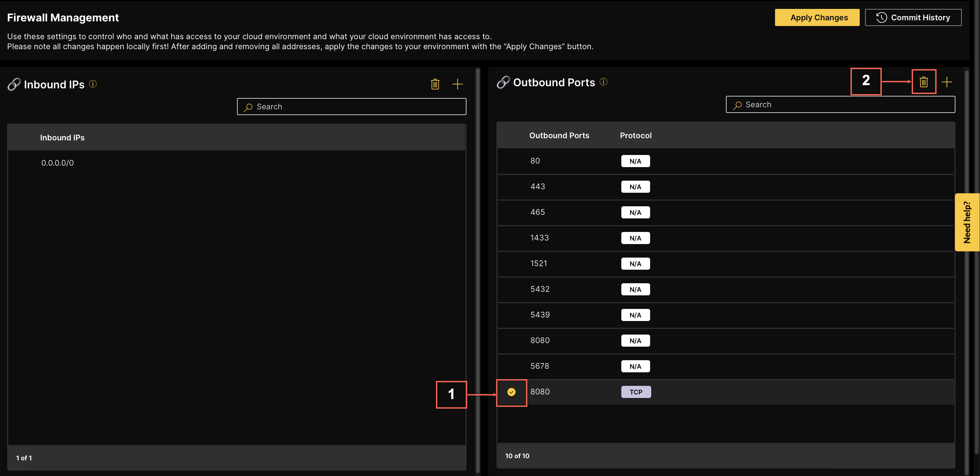Viewport: 980px width, 476px height.
Task: Add a new inbound IP with plus icon
Action: click(x=458, y=84)
